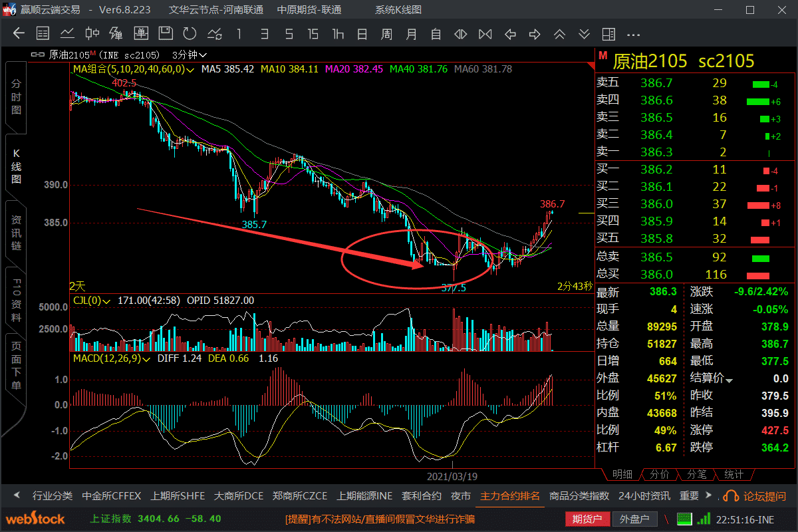Click the 卖一 price 386.3
The height and width of the screenshot is (532, 798).
[x=656, y=152]
